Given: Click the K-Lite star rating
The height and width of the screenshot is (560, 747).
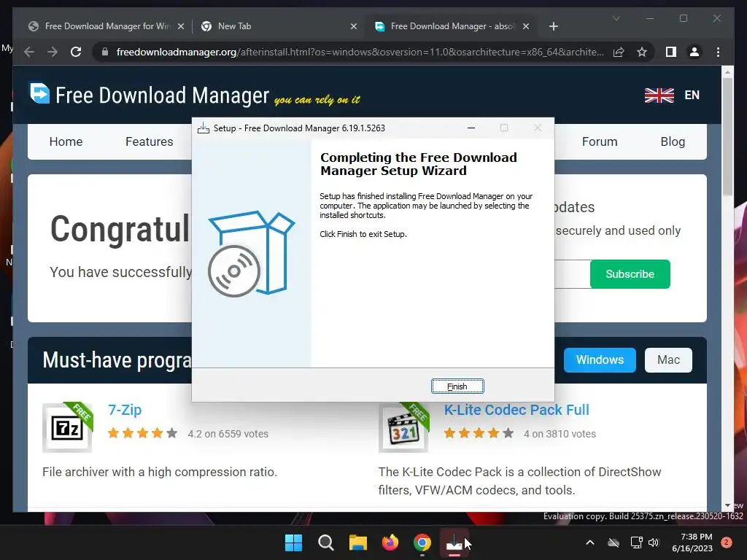Looking at the screenshot, I should (479, 433).
